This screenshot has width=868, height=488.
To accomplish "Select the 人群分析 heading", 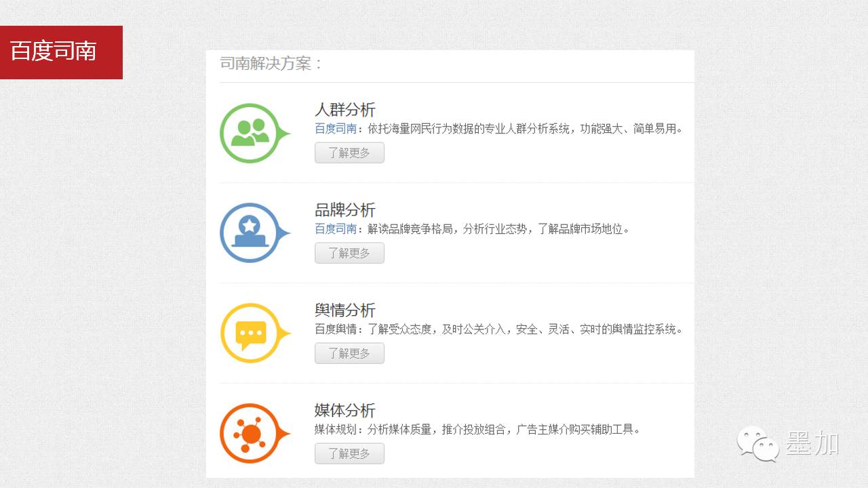I will (345, 110).
